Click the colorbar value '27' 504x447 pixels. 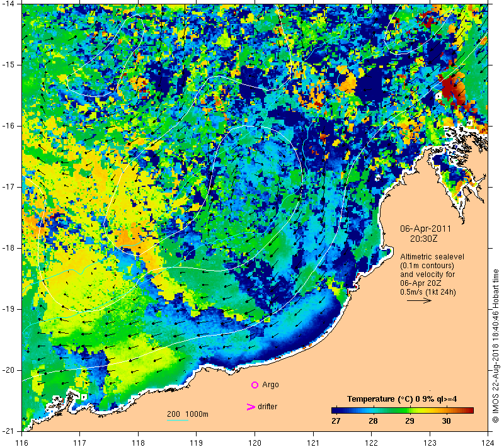336,421
